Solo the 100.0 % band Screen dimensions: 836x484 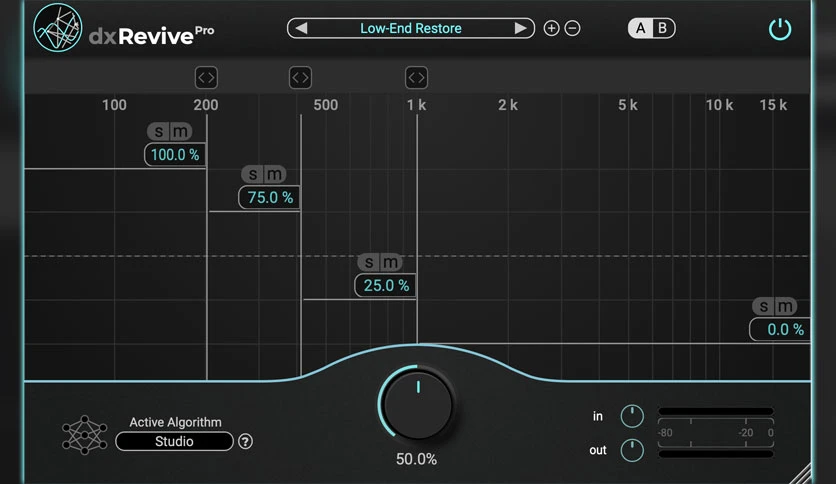point(158,131)
